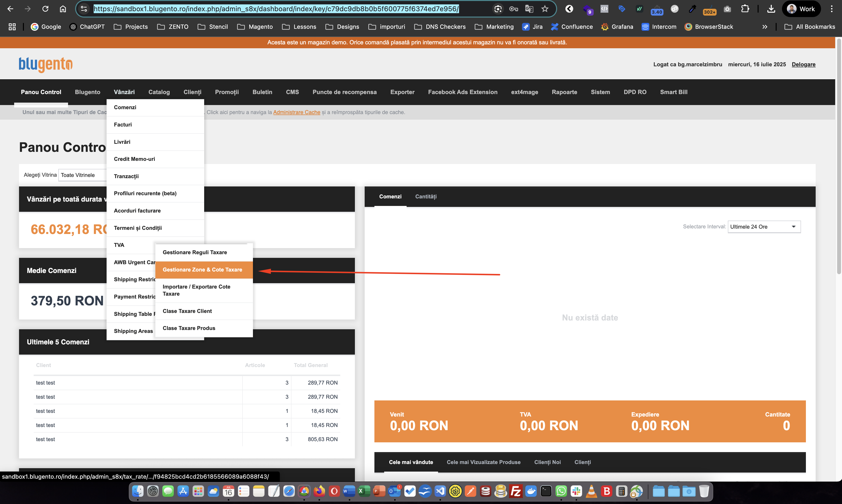Switch to the Cantități tab
Screen dimensions: 842x504
(426, 196)
